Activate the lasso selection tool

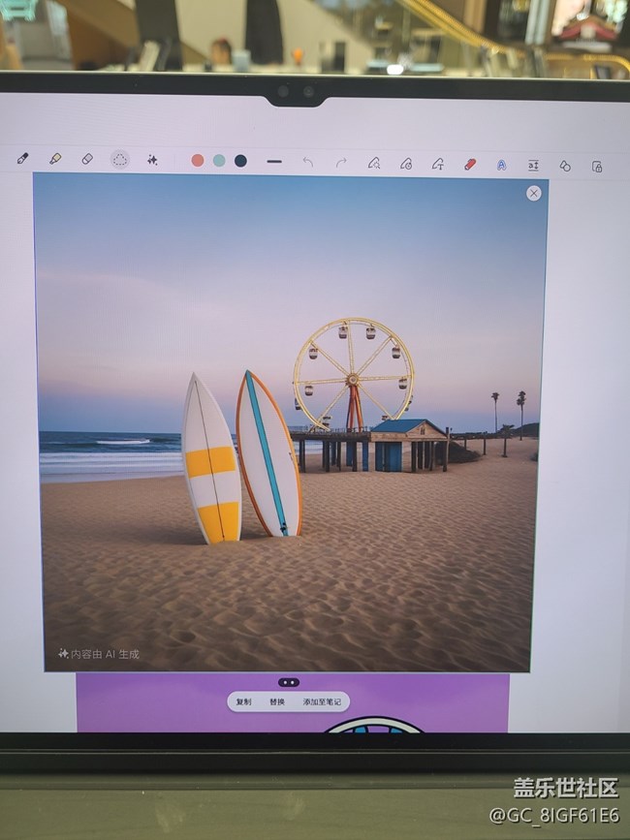tap(120, 160)
